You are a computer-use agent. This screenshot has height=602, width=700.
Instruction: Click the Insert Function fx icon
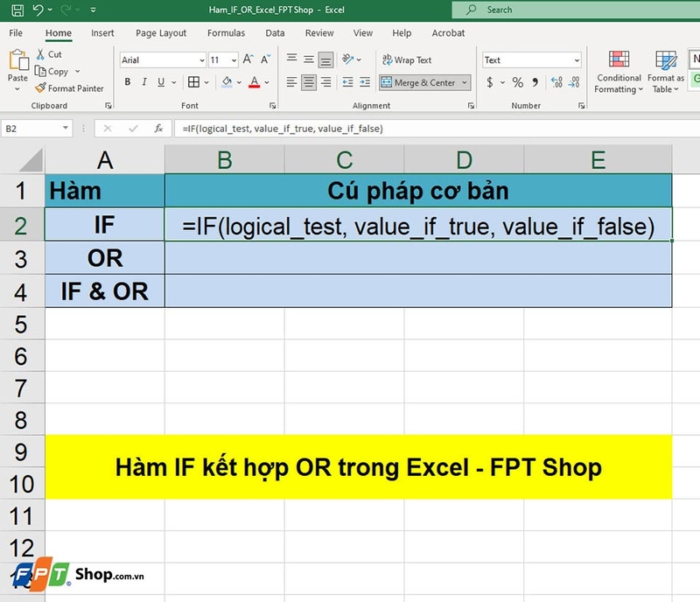[158, 129]
